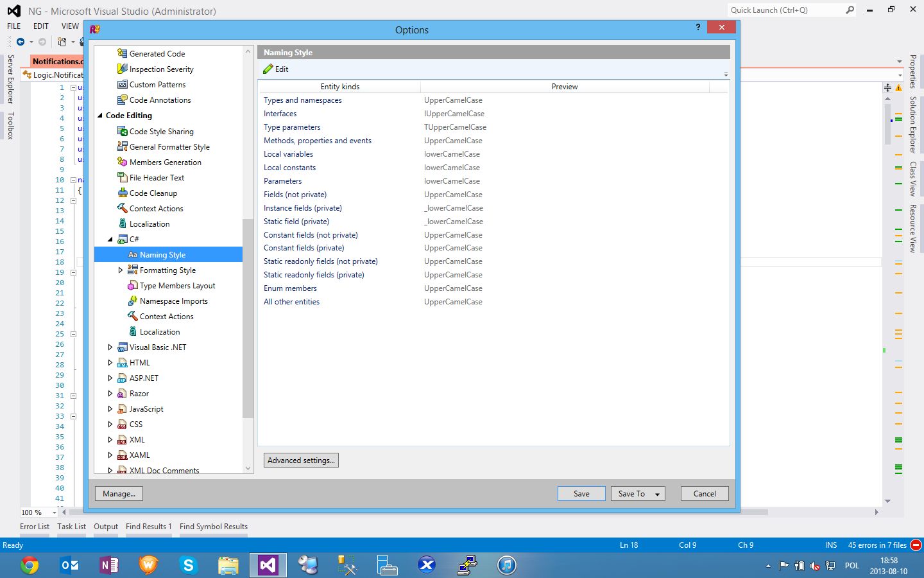Click the Cancel button

[705, 493]
